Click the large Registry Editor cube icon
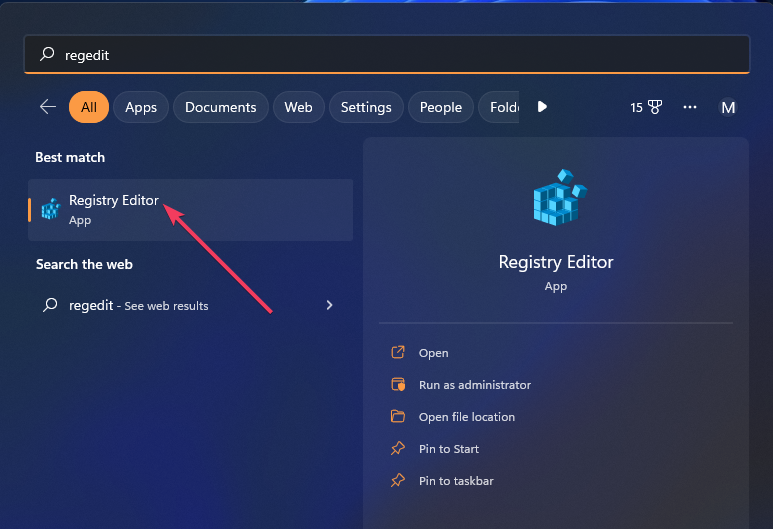The width and height of the screenshot is (773, 529). coord(560,198)
